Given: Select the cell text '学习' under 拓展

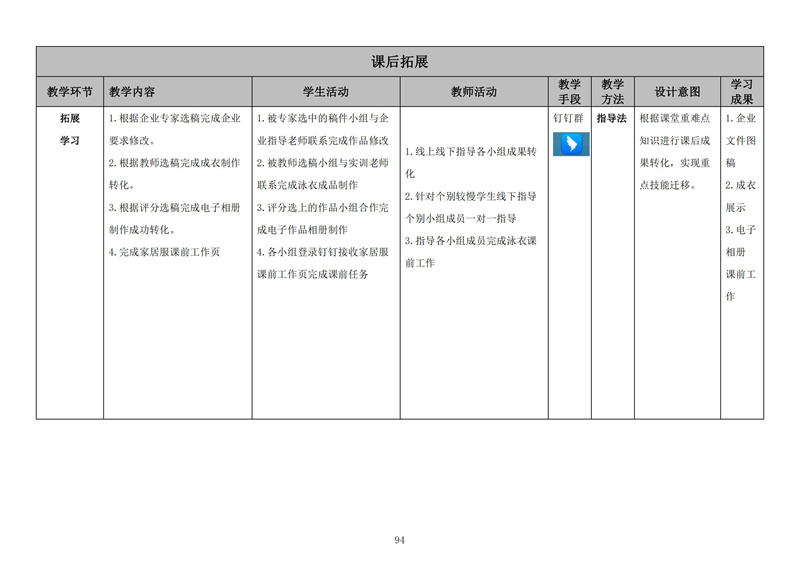Looking at the screenshot, I should click(x=70, y=140).
